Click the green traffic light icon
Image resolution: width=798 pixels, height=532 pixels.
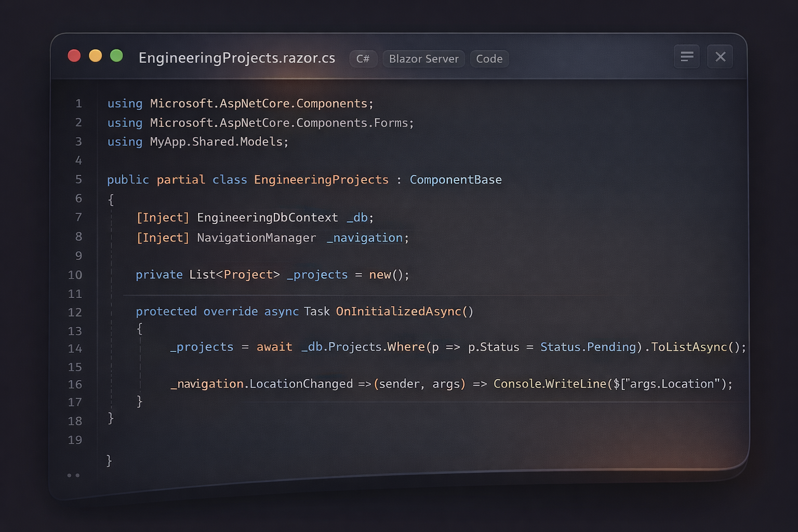point(117,55)
